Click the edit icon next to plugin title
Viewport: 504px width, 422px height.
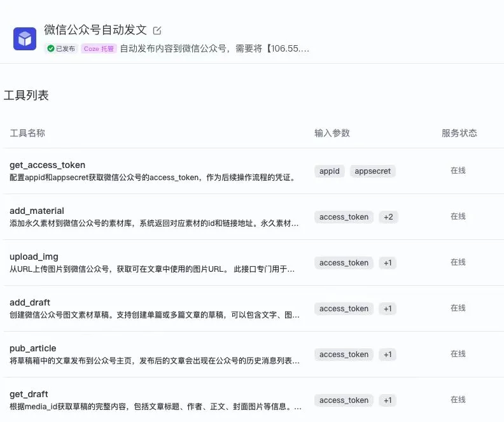click(x=157, y=31)
